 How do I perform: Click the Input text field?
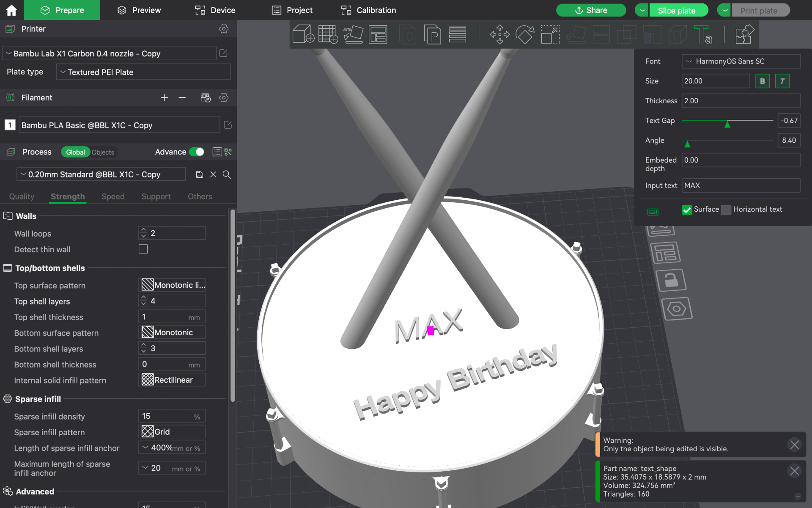tap(741, 185)
